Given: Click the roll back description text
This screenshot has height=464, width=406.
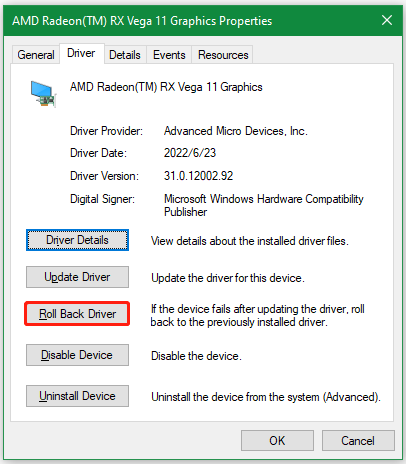Looking at the screenshot, I should 257,315.
